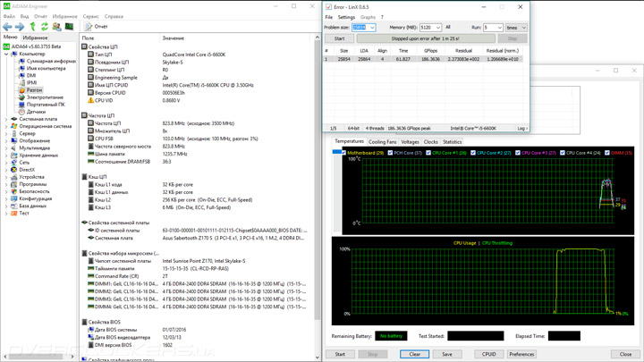Click the Problem size input field

coord(363,28)
